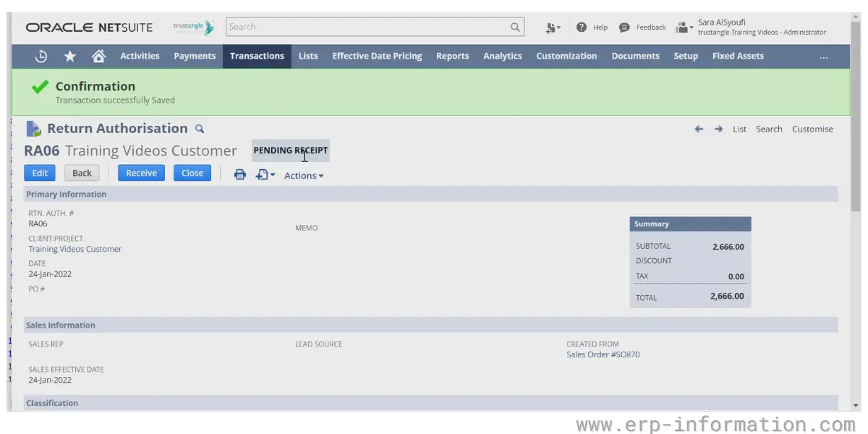Click the RA06 value under RTN. AUTH. #
Image resolution: width=868 pixels, height=434 pixels.
pos(38,224)
